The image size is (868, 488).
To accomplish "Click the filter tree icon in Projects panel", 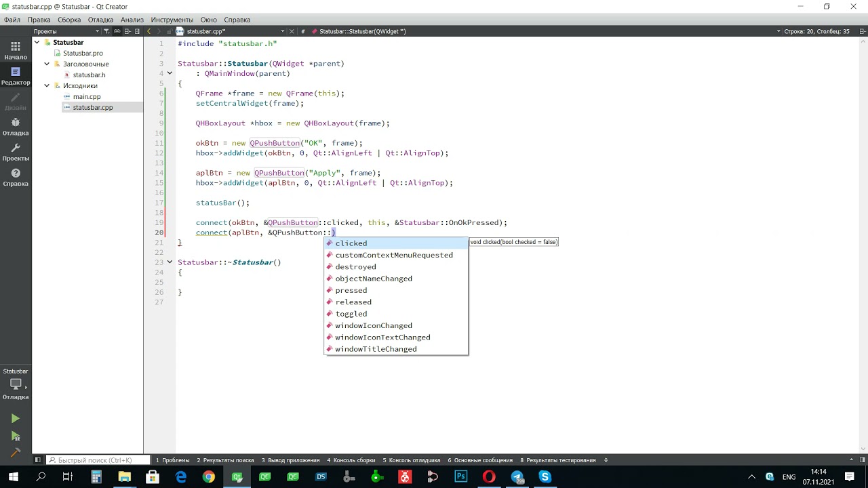I will [106, 31].
